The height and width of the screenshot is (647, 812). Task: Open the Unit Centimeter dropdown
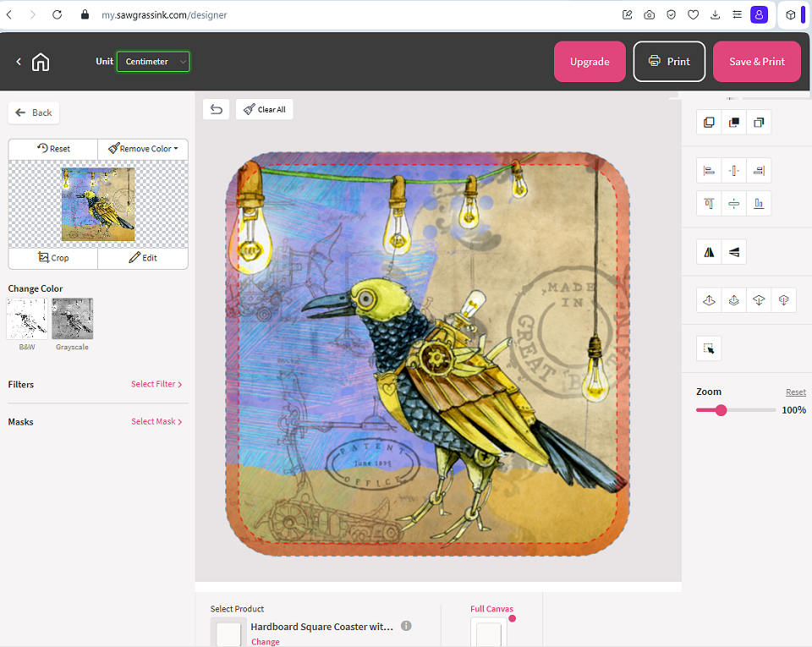coord(153,62)
